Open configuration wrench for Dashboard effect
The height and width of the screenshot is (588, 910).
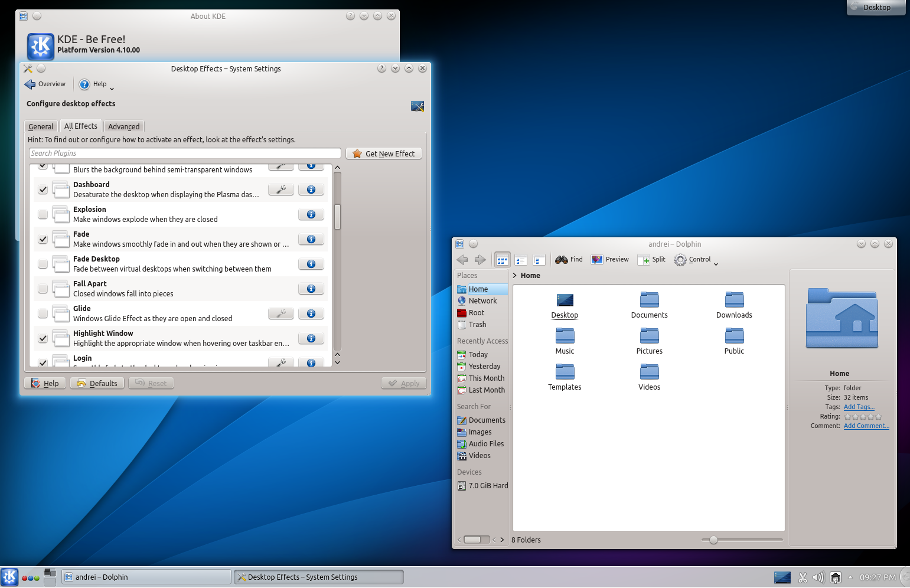click(x=281, y=190)
